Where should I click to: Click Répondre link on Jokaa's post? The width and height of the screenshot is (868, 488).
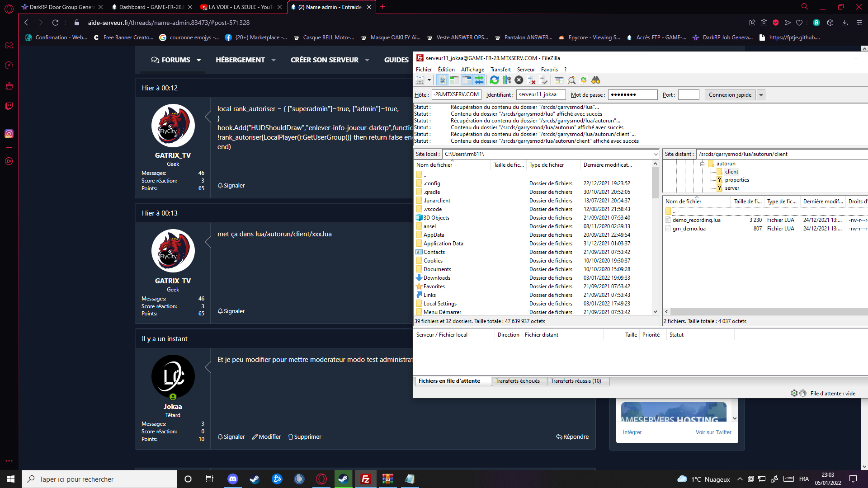coord(572,437)
